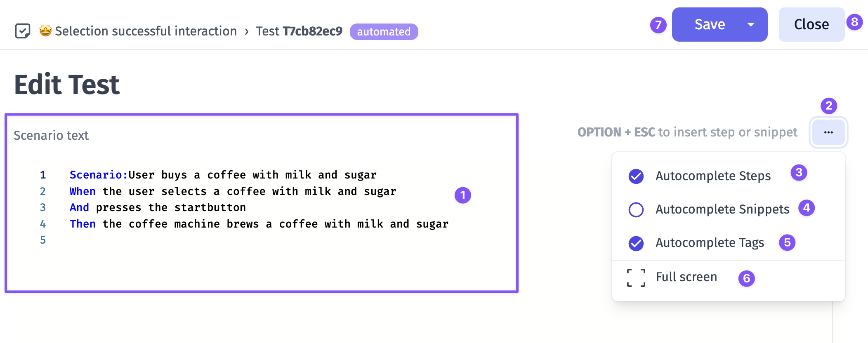The width and height of the screenshot is (868, 343).
Task: Enable the Autocomplete Snippets option
Action: 636,209
